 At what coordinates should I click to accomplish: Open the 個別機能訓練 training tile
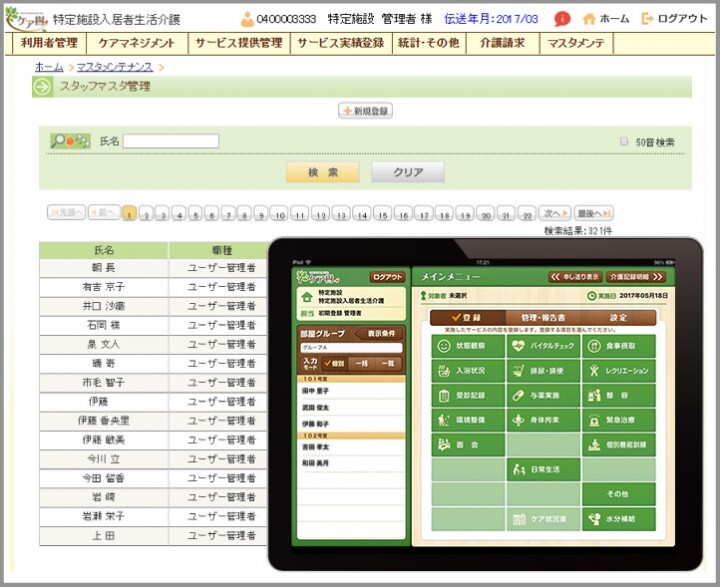619,445
